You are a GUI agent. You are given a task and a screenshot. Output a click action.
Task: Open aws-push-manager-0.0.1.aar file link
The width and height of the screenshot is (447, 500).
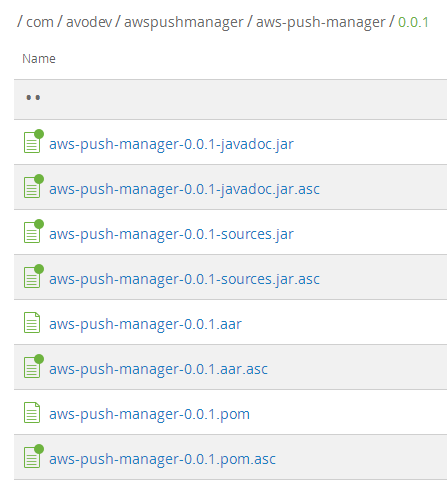pyautogui.click(x=145, y=324)
